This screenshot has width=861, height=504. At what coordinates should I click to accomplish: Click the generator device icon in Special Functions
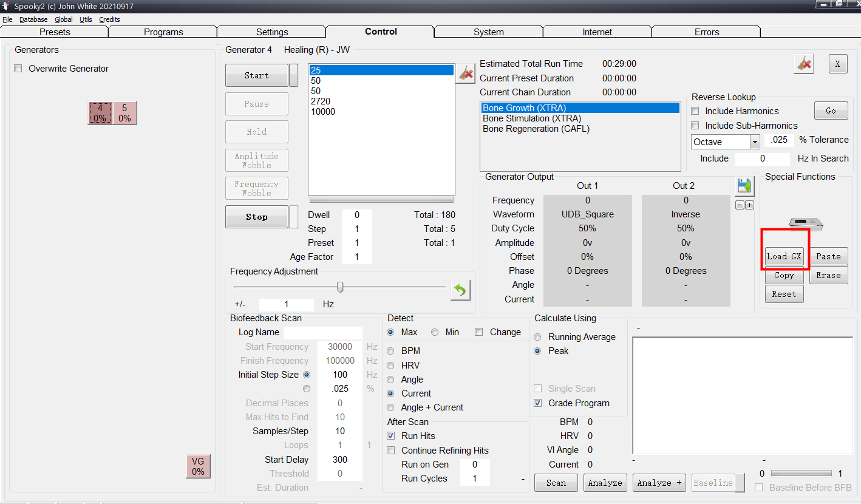coord(806,224)
